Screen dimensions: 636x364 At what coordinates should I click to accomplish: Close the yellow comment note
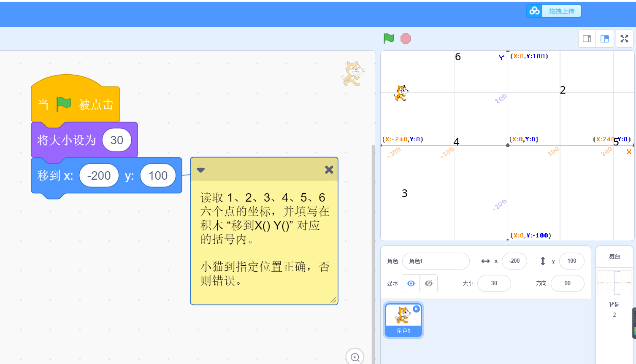(329, 170)
